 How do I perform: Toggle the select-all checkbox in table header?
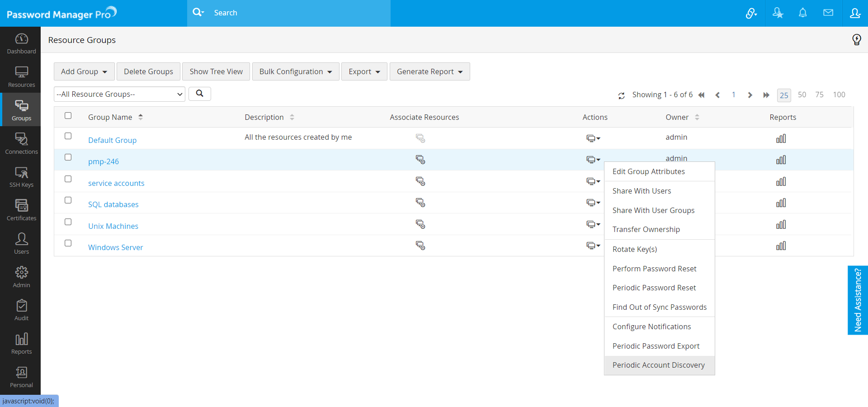[68, 116]
